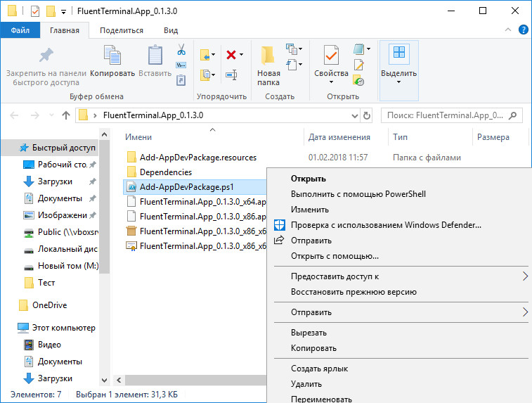This screenshot has height=403, width=532.
Task: Click the scissors cut icon
Action: 181,49
